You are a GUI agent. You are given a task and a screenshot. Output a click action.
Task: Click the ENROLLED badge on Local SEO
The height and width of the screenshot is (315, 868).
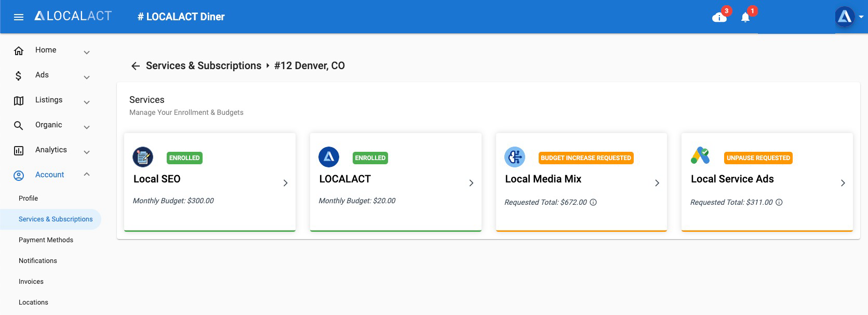tap(184, 158)
